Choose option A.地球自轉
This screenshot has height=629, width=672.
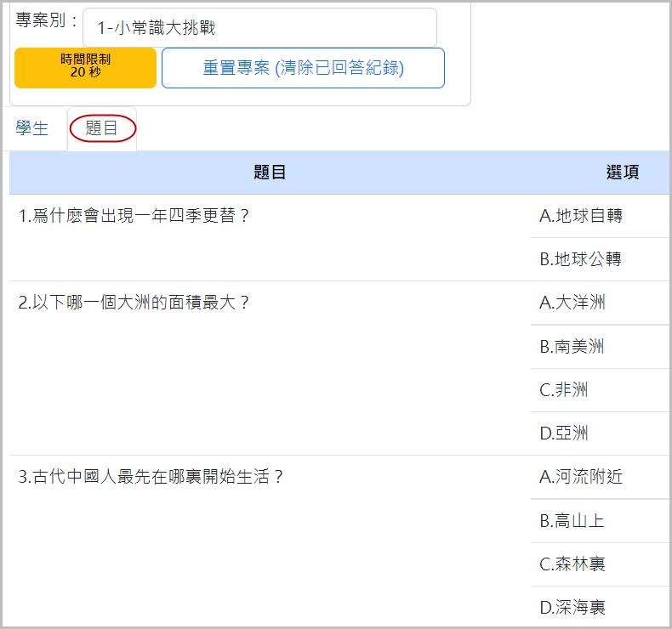[x=581, y=216]
